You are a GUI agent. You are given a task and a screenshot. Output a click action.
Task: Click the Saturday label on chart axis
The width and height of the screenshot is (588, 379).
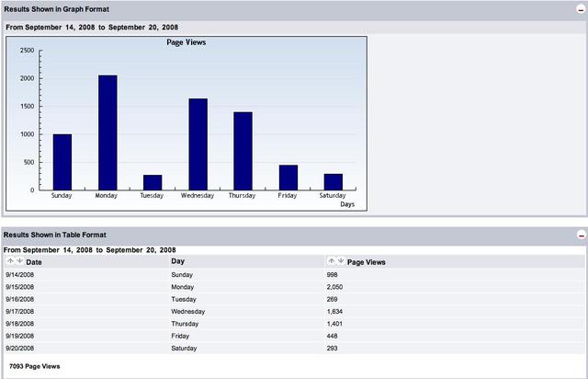coord(333,196)
